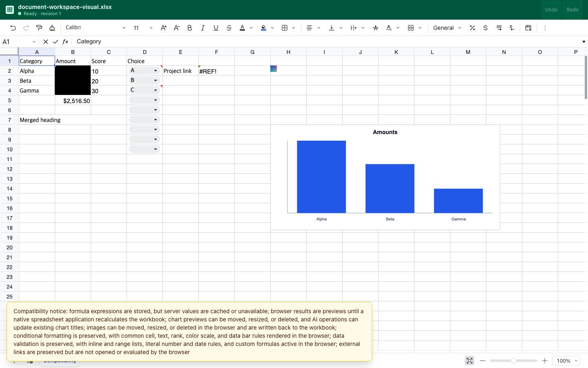
Task: Toggle italic formatting
Action: (203, 28)
